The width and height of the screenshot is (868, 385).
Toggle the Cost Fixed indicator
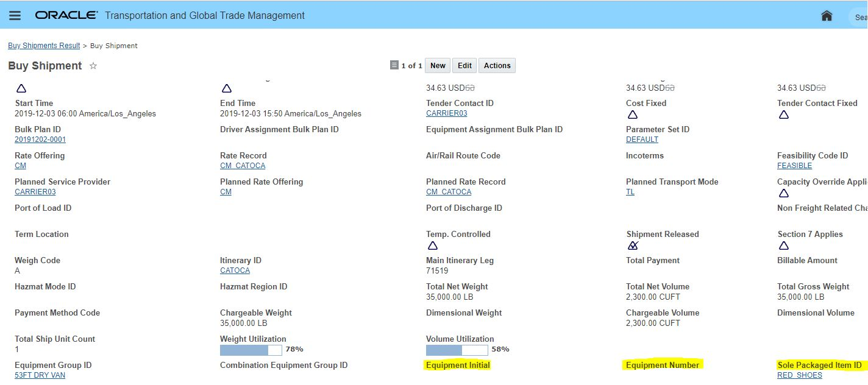(633, 115)
